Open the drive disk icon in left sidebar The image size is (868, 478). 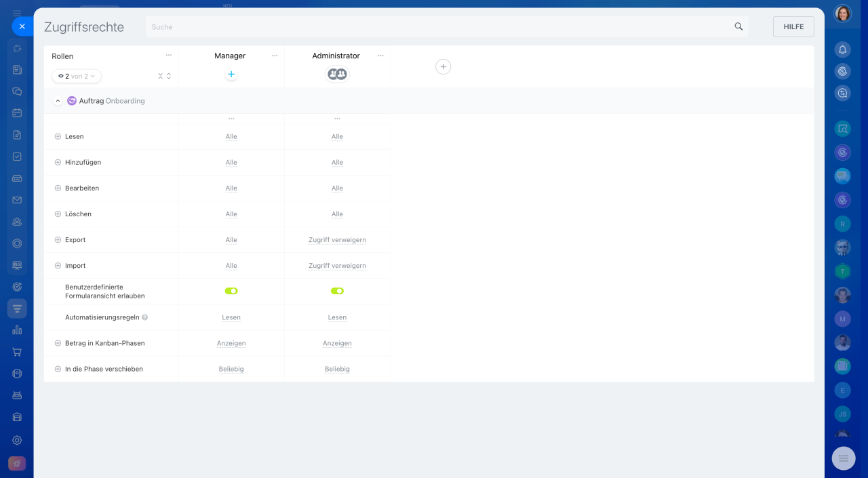(17, 178)
